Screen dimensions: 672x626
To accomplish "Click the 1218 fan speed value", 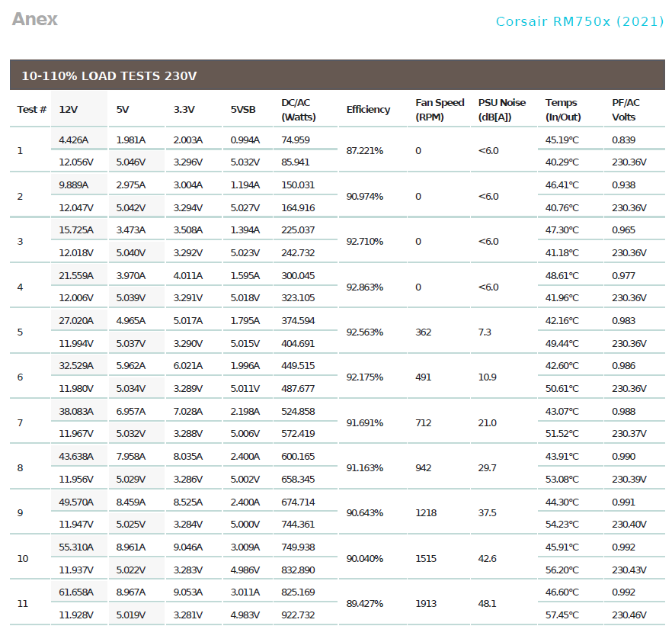I will pyautogui.click(x=426, y=513).
